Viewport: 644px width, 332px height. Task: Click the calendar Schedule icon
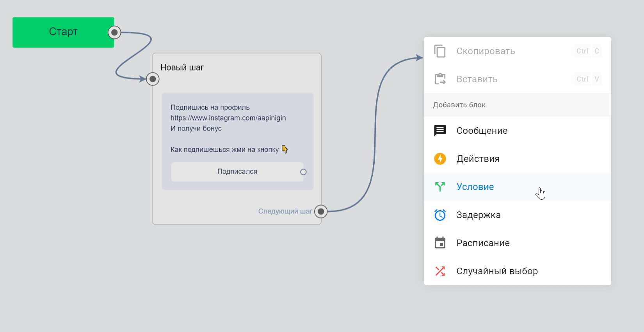tap(440, 243)
